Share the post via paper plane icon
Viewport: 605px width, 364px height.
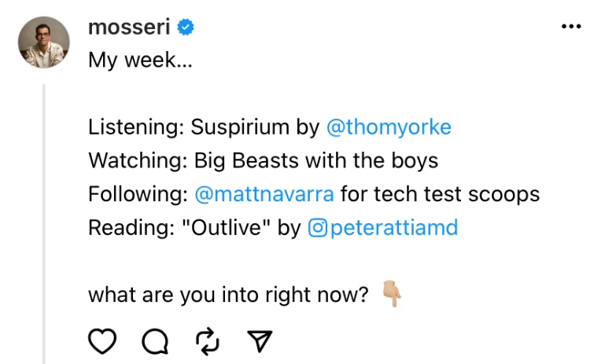click(259, 340)
